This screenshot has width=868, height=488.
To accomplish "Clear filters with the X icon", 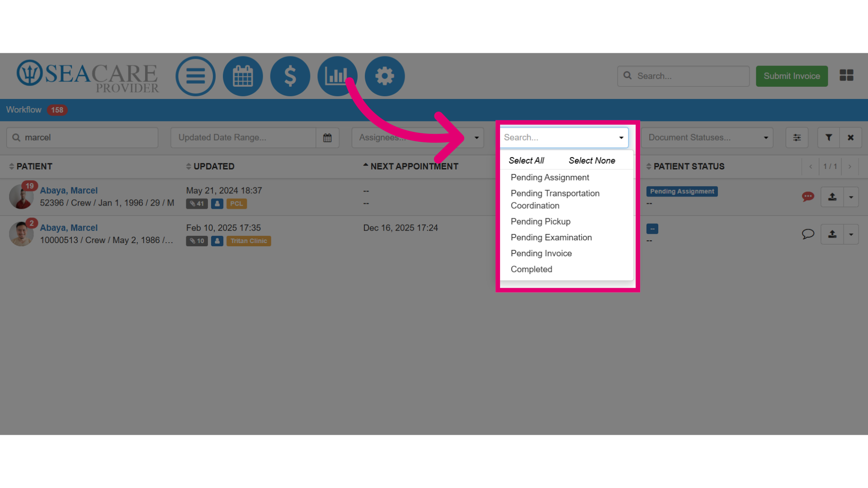I will coord(851,137).
